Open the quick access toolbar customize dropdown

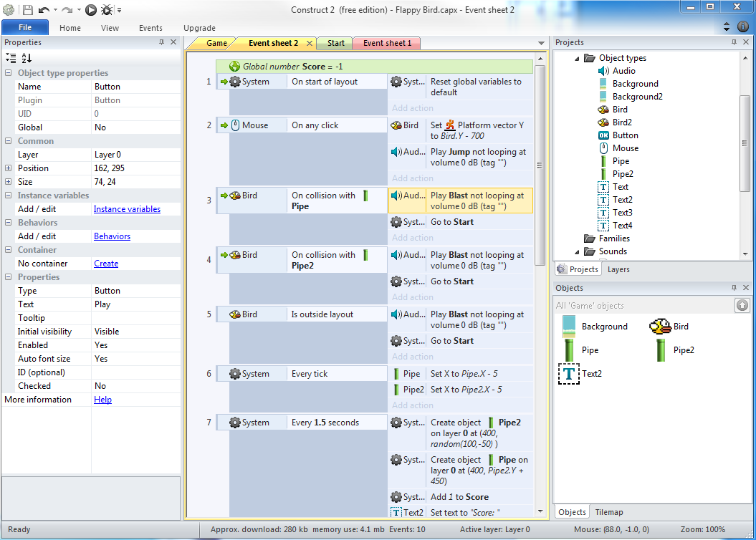[120, 9]
